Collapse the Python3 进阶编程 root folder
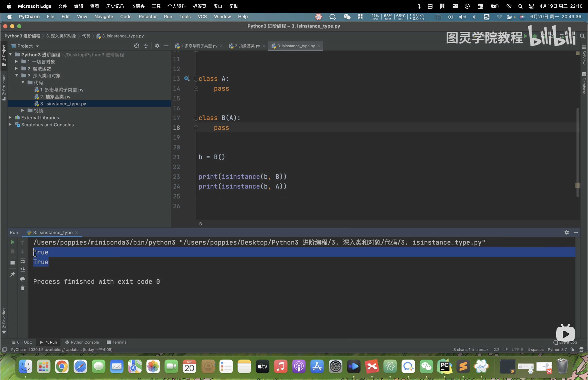588x380 pixels. (10, 54)
